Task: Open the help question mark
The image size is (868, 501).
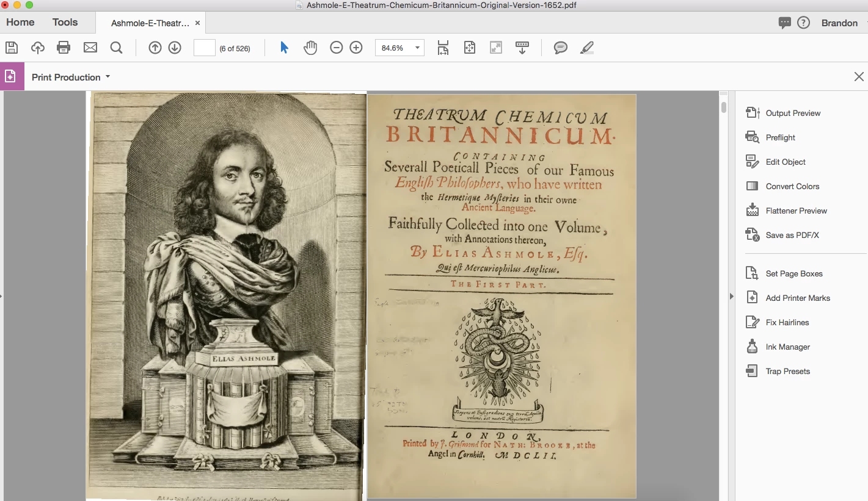Action: [x=804, y=23]
